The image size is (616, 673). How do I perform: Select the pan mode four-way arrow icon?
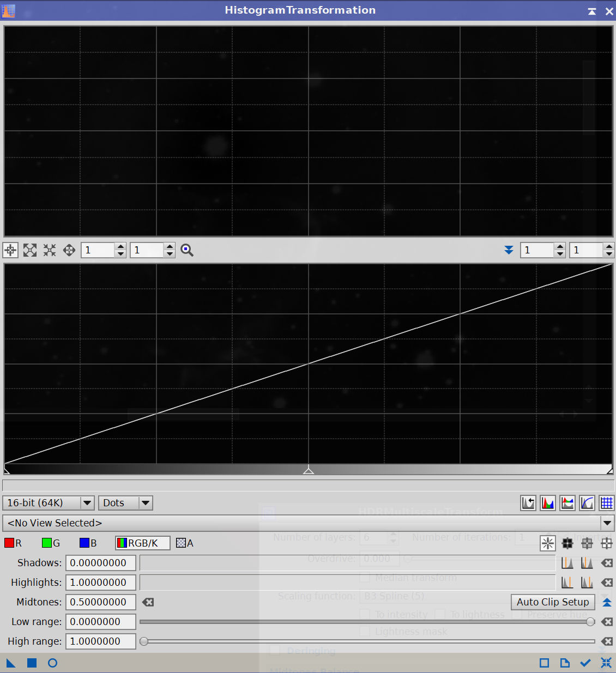(x=69, y=250)
